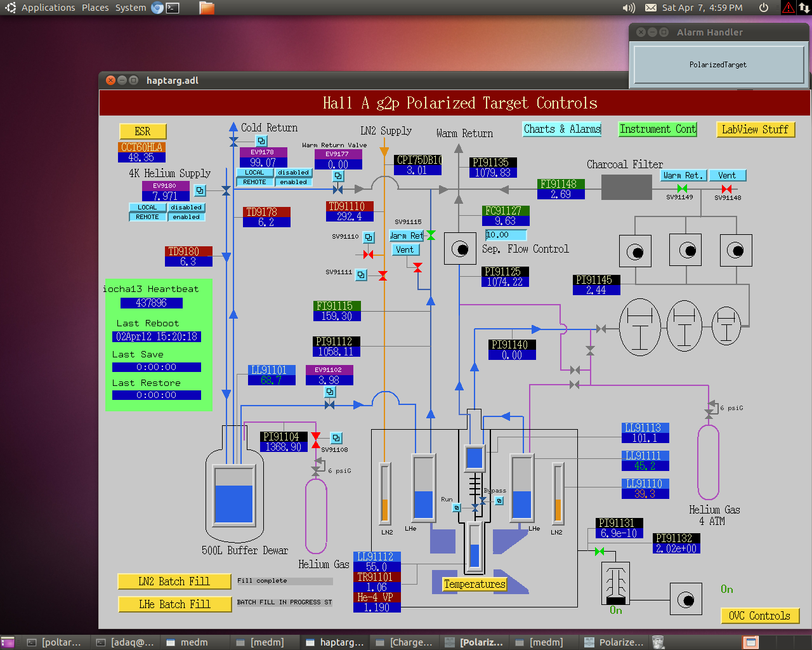Click the green valve below PI91131
The image size is (812, 650).
[x=599, y=552]
